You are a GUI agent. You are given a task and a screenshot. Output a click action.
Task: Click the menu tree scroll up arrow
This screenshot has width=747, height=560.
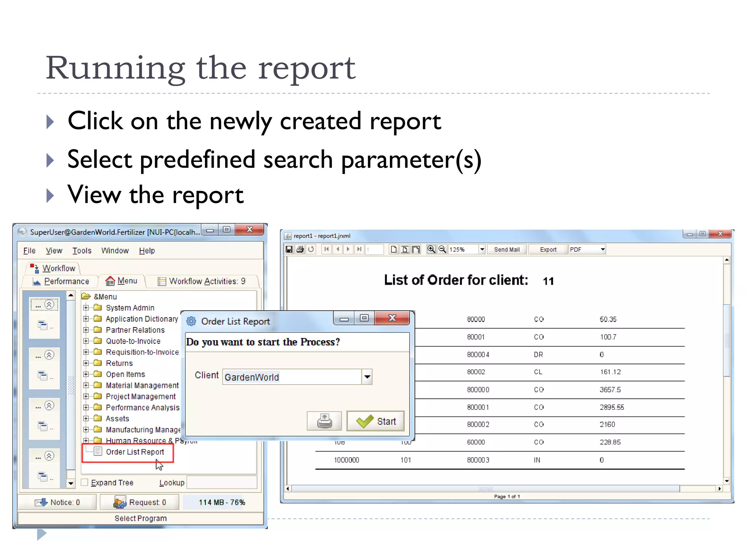tap(71, 295)
